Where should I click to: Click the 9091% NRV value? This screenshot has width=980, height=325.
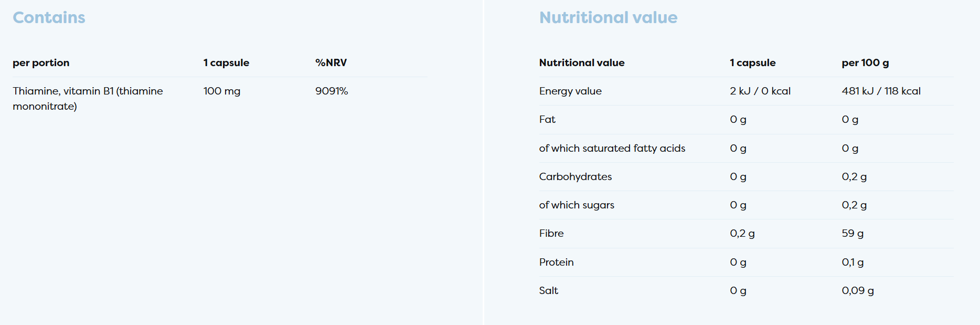pos(331,91)
